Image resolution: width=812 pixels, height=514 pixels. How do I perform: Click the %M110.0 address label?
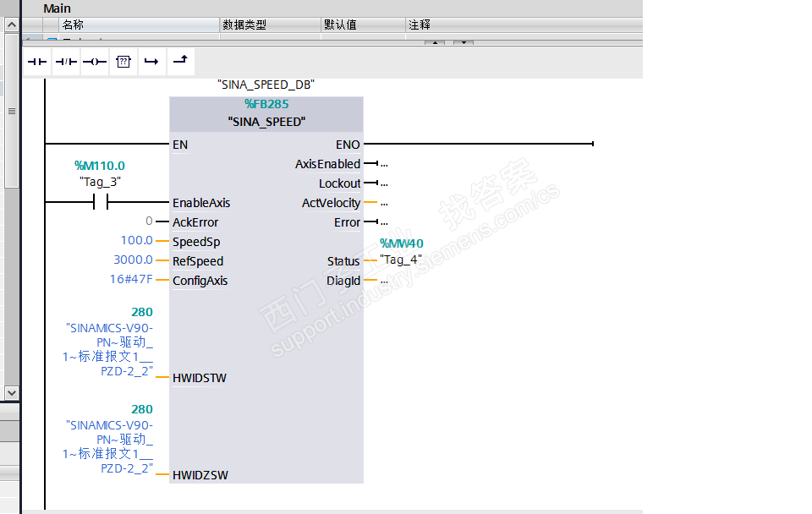(100, 166)
